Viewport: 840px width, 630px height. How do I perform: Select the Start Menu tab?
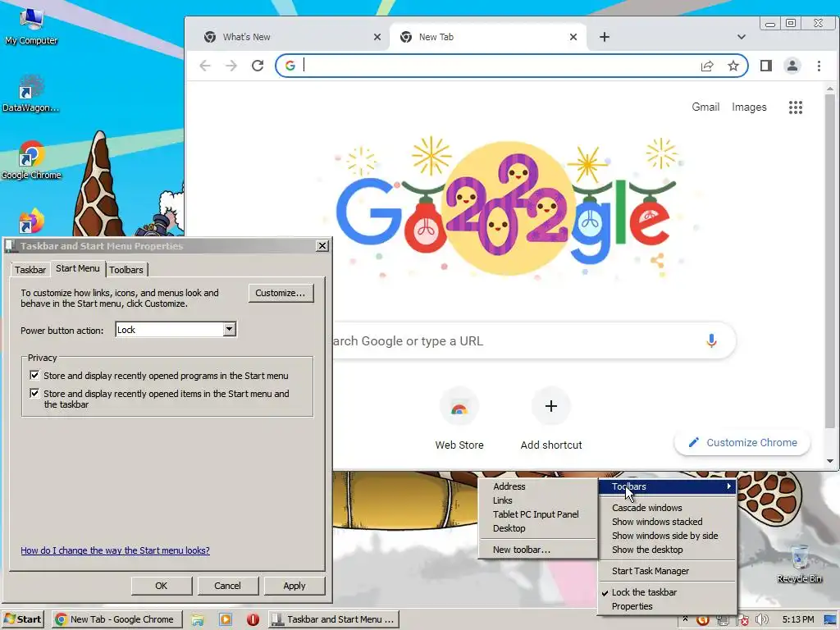point(78,268)
